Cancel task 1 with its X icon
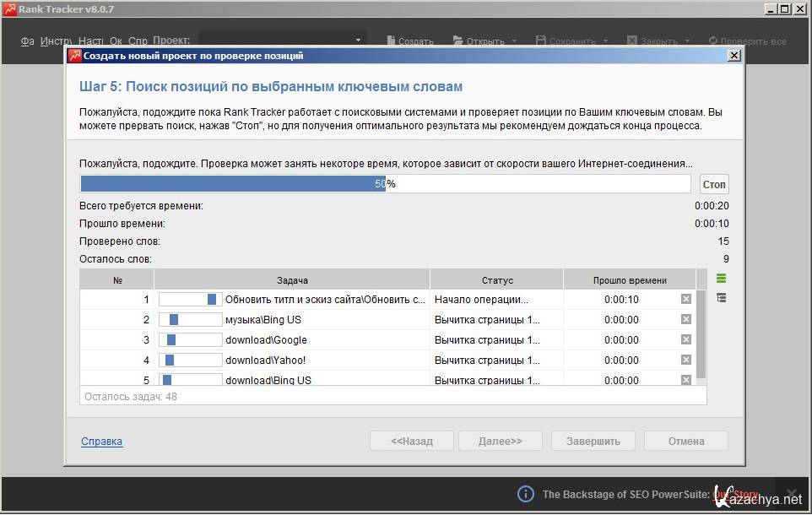The width and height of the screenshot is (812, 515). 685,300
